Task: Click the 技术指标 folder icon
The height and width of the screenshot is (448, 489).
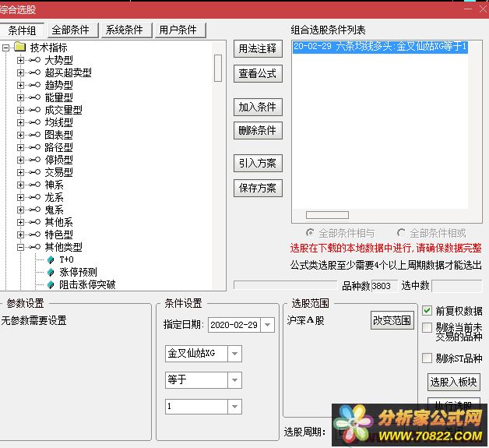Action: point(20,48)
